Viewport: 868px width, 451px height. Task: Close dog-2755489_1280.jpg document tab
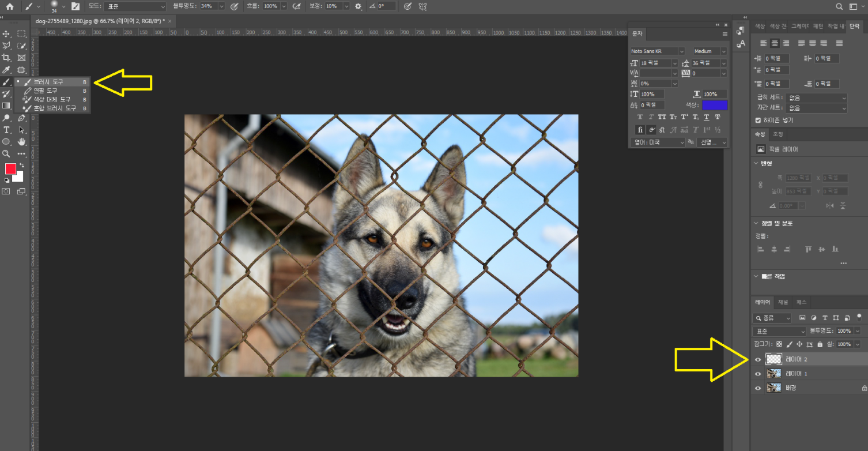(169, 21)
